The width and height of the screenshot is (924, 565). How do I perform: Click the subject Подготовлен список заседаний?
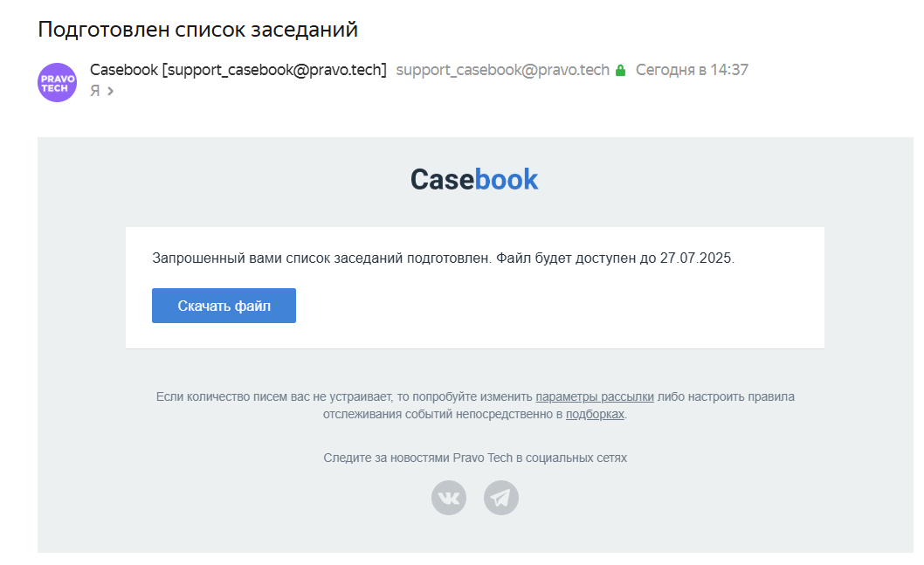click(198, 29)
